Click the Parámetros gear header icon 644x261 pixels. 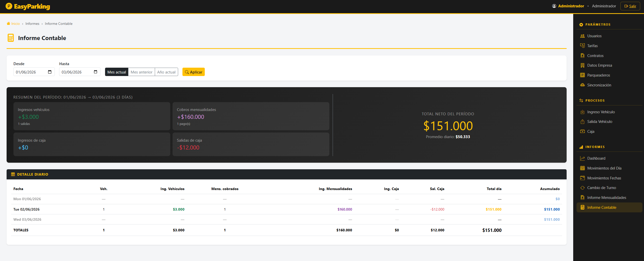581,25
